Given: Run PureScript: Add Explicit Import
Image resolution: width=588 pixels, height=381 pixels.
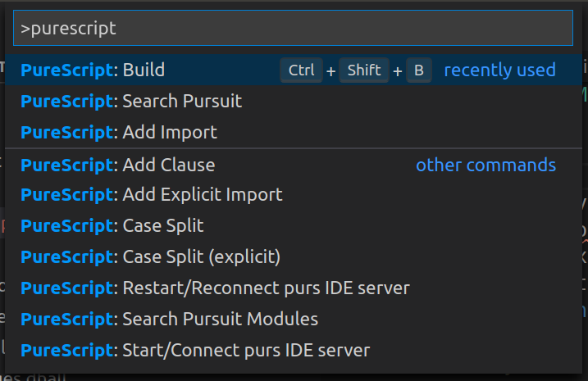Looking at the screenshot, I should (294, 194).
